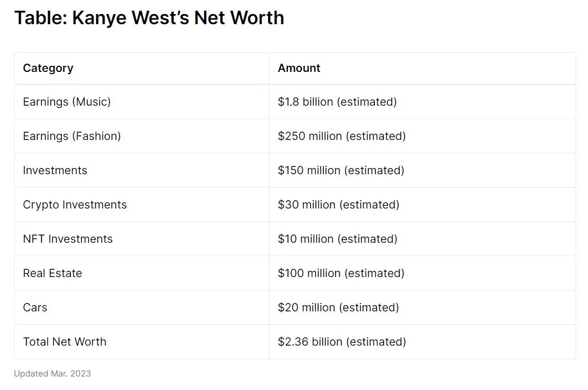Viewport: 588px width, 390px height.
Task: Click the $20 million amount cell
Action: pyautogui.click(x=338, y=307)
